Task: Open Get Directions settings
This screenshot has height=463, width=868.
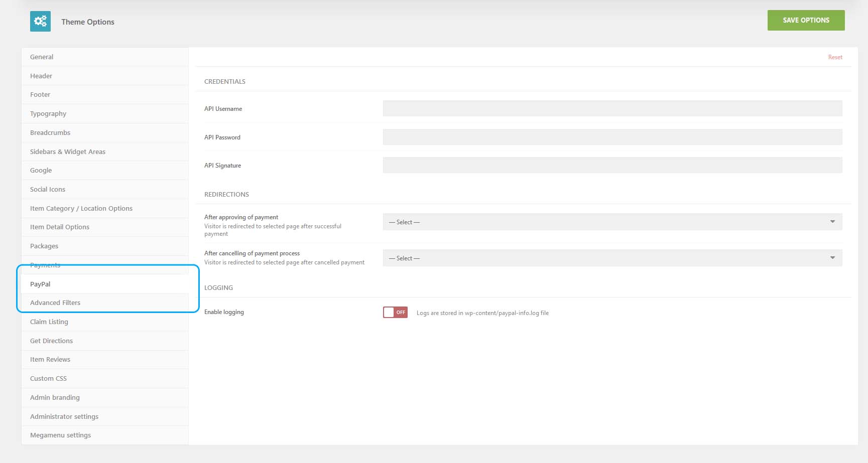Action: click(x=105, y=341)
